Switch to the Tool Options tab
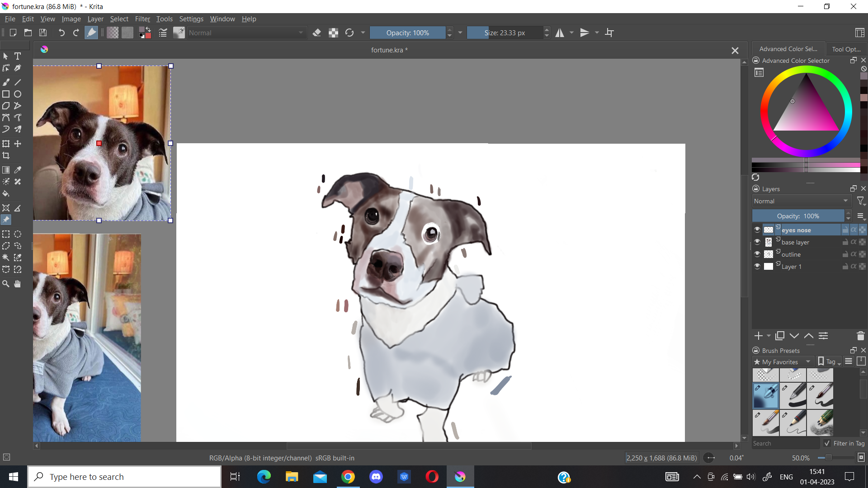This screenshot has height=488, width=868. [846, 49]
